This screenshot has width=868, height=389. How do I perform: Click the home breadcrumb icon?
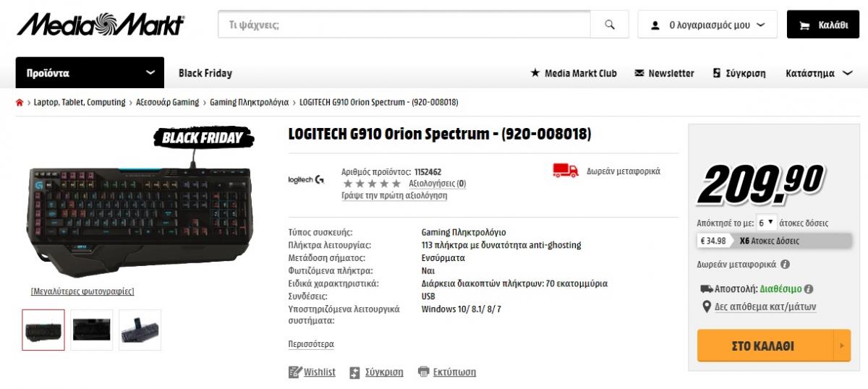click(x=20, y=103)
